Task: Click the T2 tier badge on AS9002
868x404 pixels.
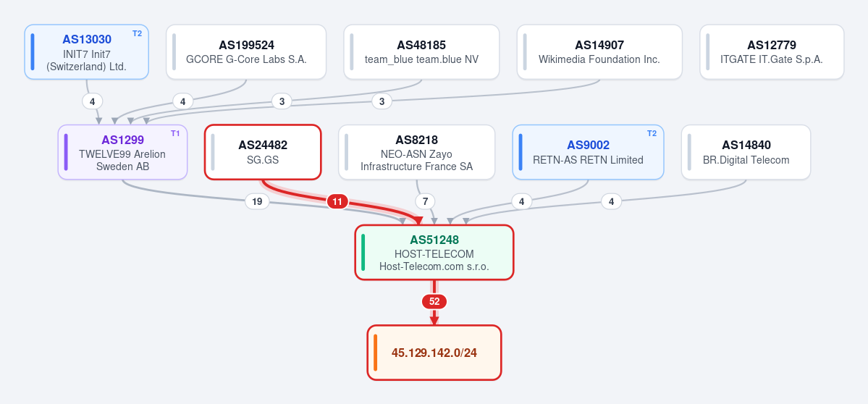Action: click(652, 133)
